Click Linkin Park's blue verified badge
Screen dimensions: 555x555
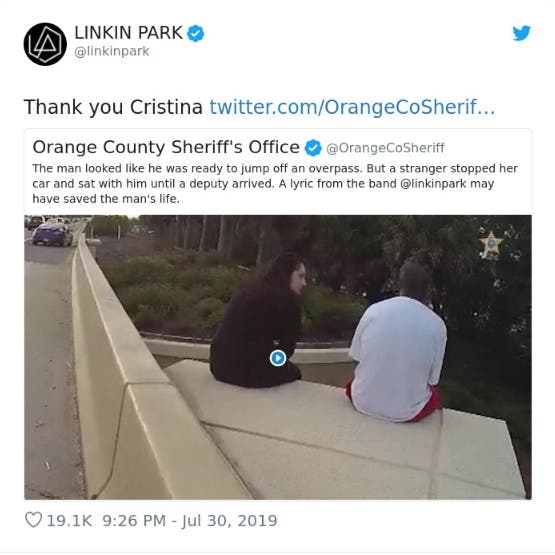[195, 34]
